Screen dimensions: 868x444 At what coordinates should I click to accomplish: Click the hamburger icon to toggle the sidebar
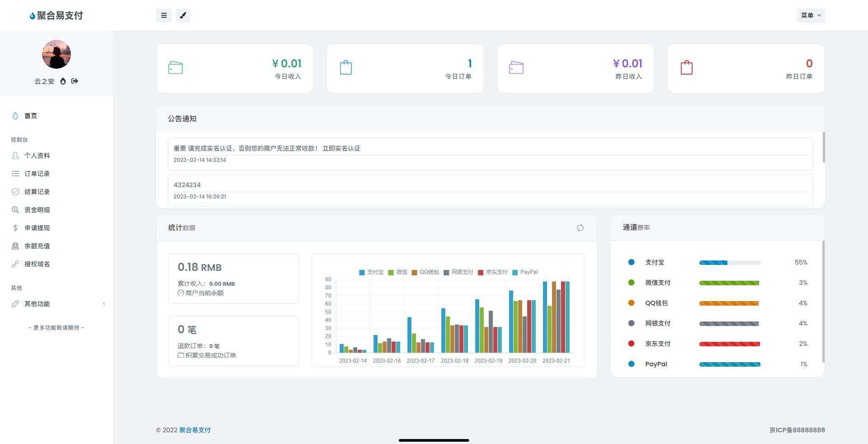click(x=164, y=15)
